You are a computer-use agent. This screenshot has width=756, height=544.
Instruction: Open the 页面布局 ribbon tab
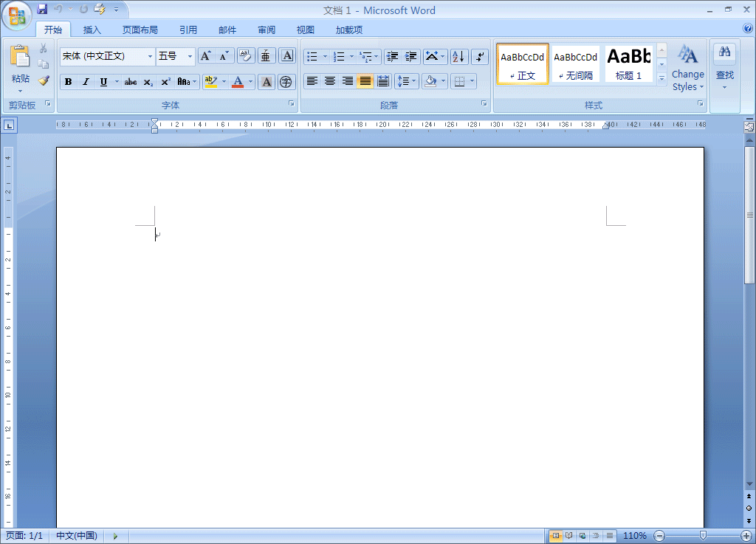(x=140, y=30)
